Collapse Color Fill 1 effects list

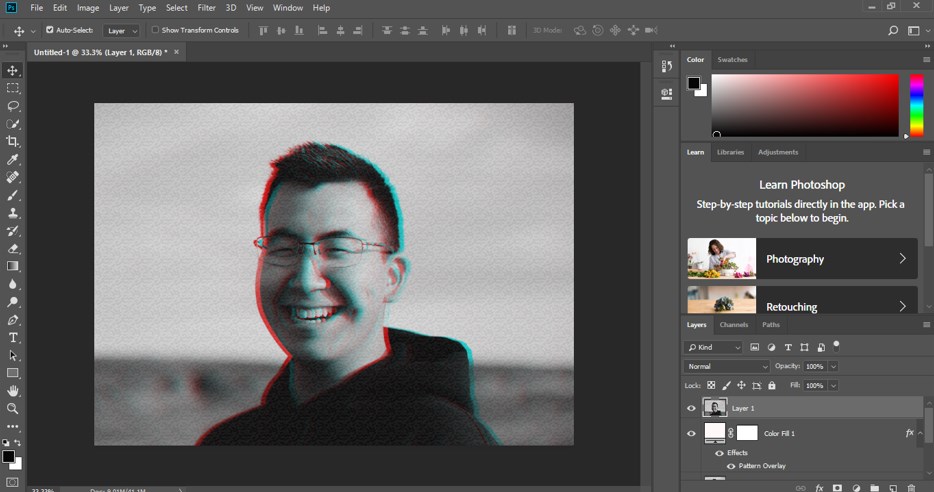pyautogui.click(x=920, y=434)
